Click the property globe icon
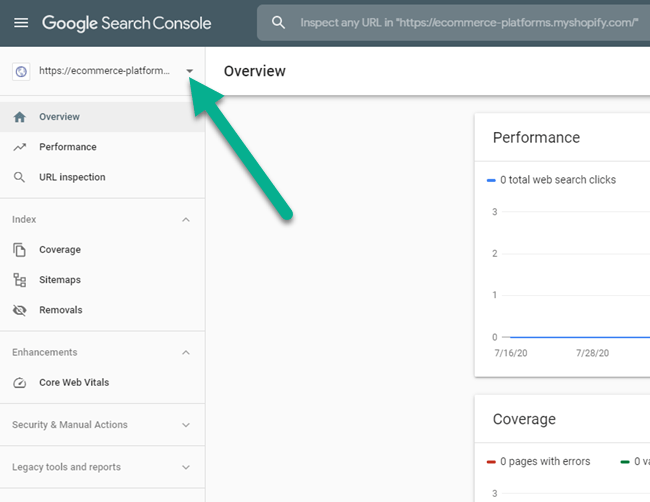Viewport: 650px width, 502px height. coord(21,71)
